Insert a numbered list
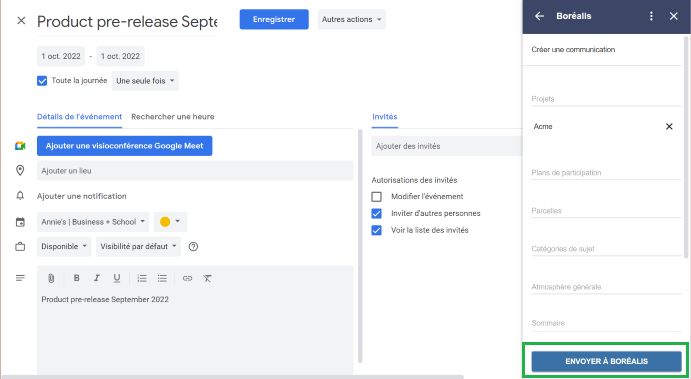 pyautogui.click(x=142, y=278)
